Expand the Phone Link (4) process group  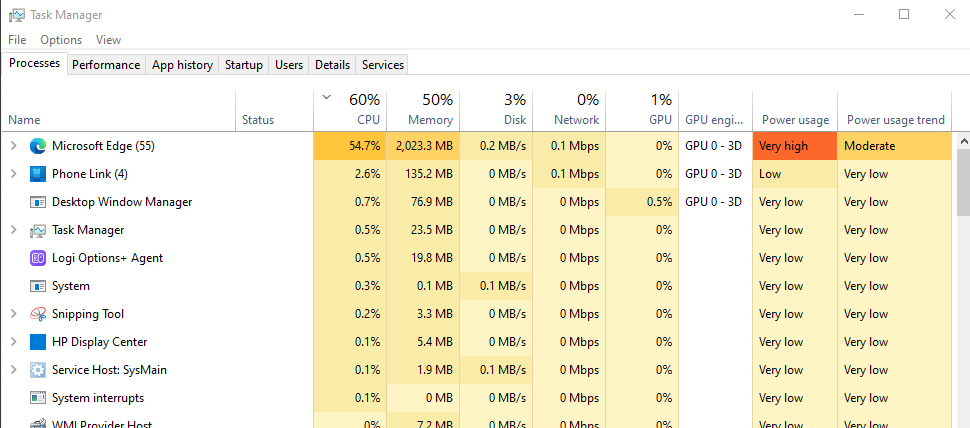click(x=14, y=174)
